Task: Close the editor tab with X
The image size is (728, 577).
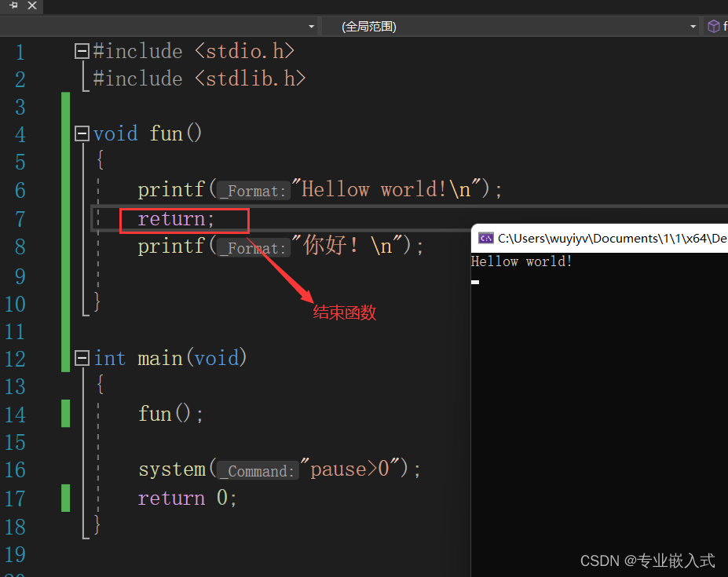Action: 32,5
